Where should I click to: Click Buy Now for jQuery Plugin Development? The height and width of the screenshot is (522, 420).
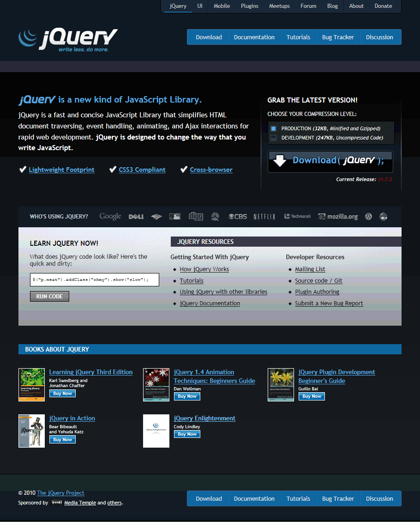(312, 396)
